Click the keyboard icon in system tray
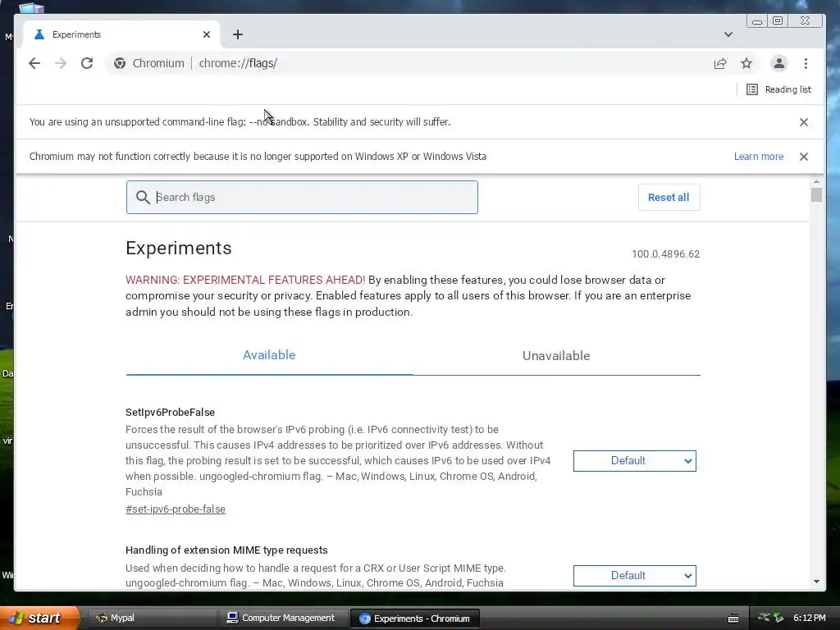840x630 pixels. 733,619
